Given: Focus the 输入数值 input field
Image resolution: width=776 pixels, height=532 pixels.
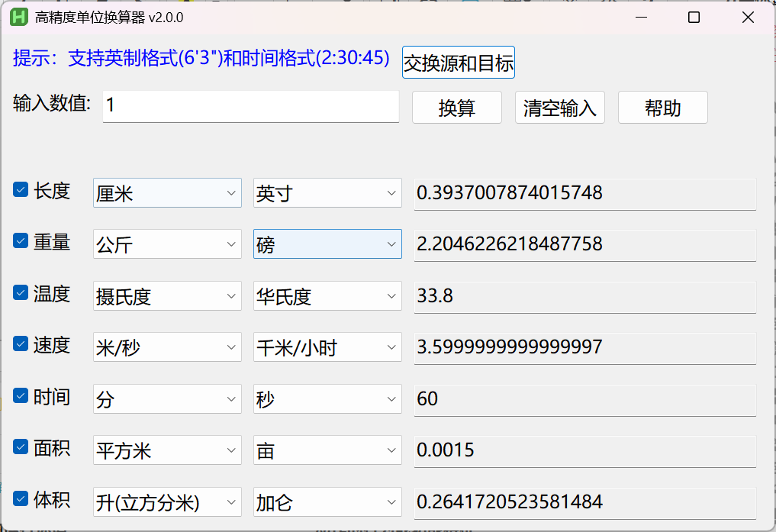Looking at the screenshot, I should click(250, 106).
